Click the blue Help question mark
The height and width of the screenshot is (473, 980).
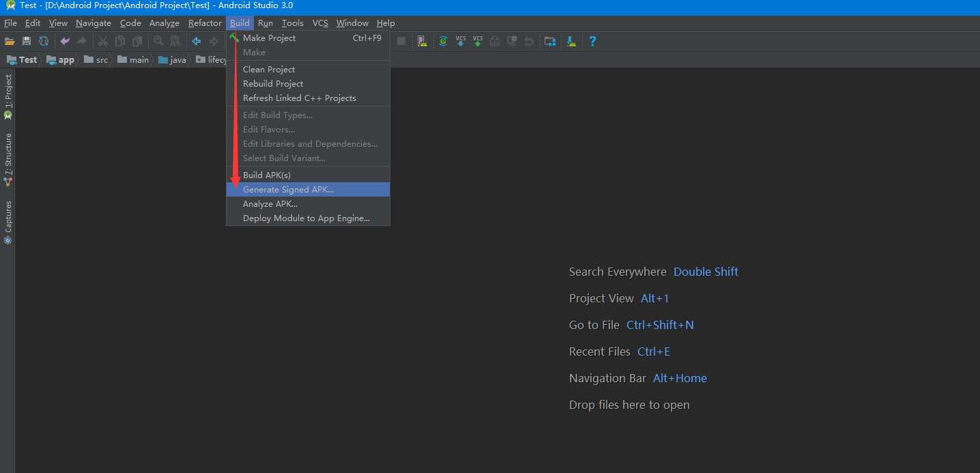[592, 41]
